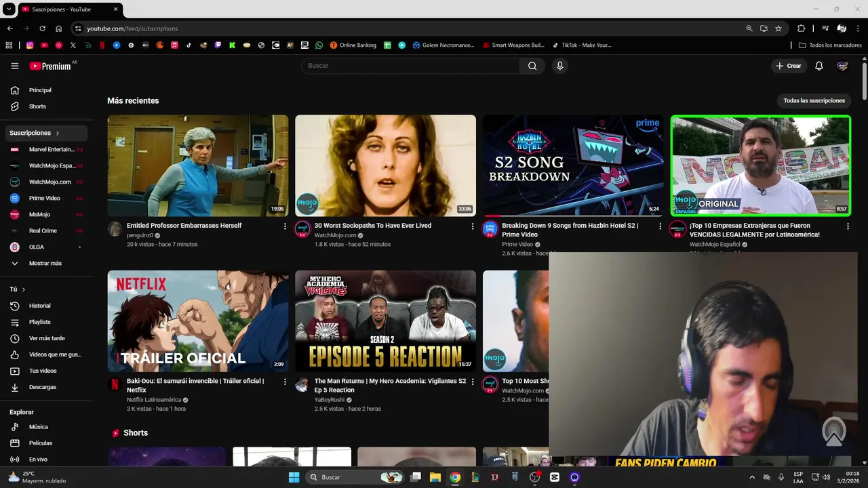Show hidden system tray icons
This screenshot has width=868, height=488.
click(751, 477)
